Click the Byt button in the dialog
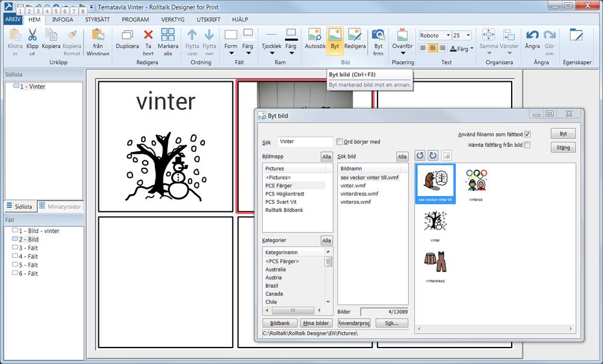 click(x=563, y=134)
